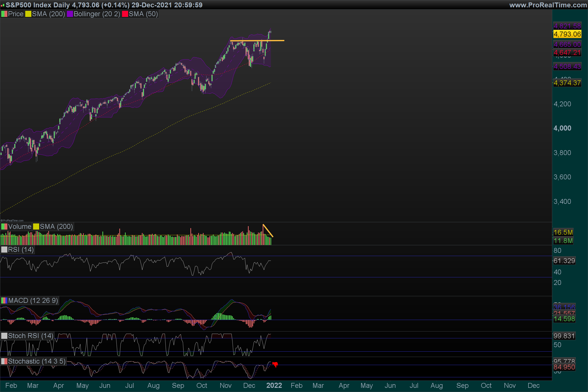The height and width of the screenshot is (392, 588).
Task: Click the small candle icon before S&P500 title
Action: (x=2, y=5)
